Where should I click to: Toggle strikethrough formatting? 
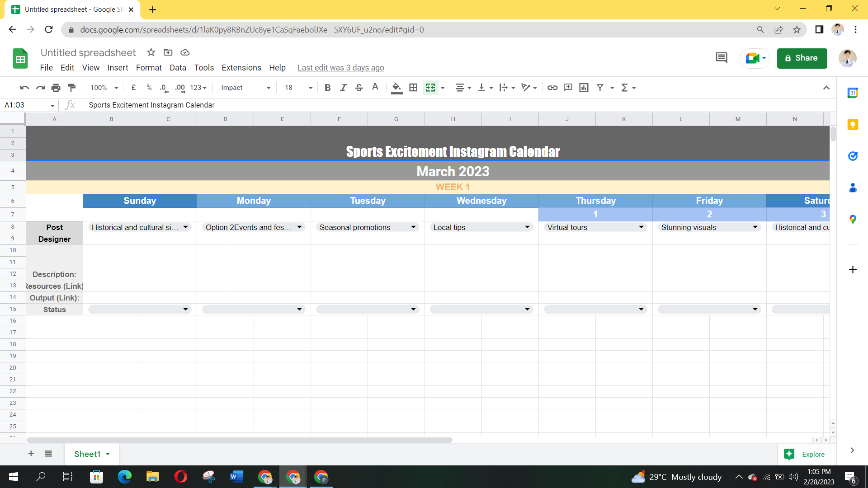[359, 88]
